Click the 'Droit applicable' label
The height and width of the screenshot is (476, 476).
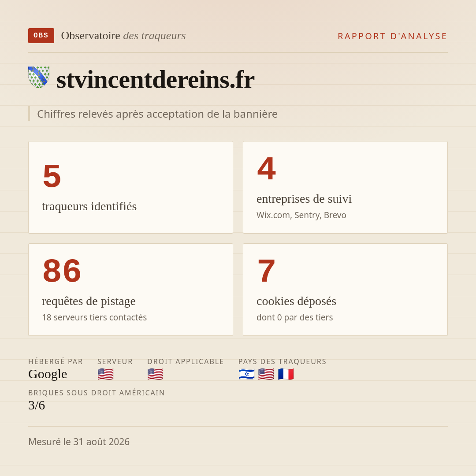(186, 361)
